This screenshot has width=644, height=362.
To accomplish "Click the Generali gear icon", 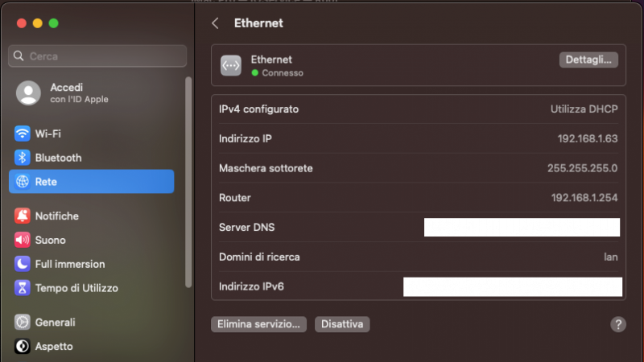I will tap(22, 323).
